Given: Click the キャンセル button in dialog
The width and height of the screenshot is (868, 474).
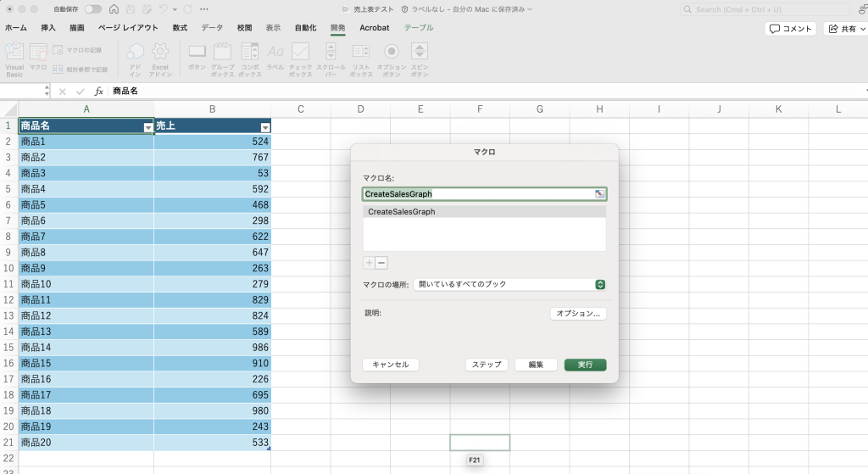Looking at the screenshot, I should (390, 365).
